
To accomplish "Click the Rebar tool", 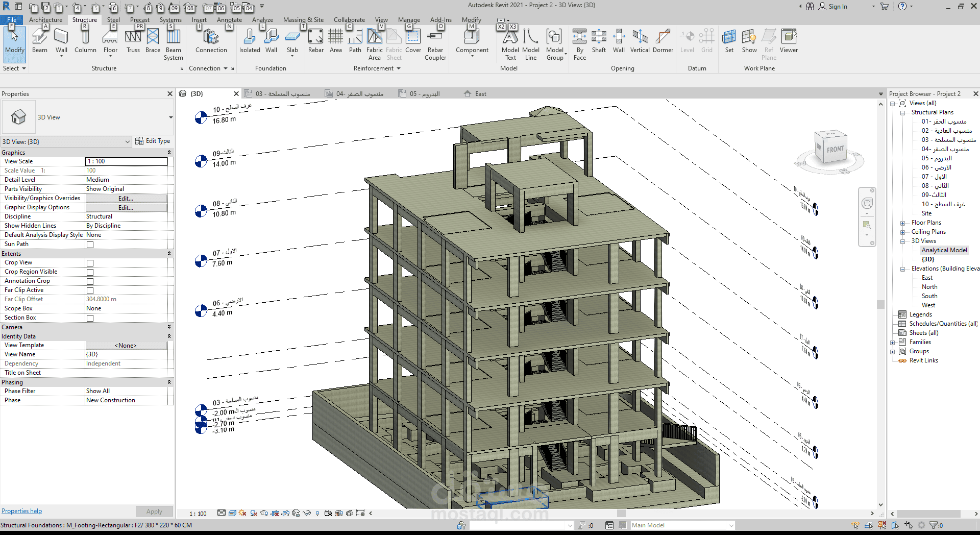I will (x=316, y=41).
